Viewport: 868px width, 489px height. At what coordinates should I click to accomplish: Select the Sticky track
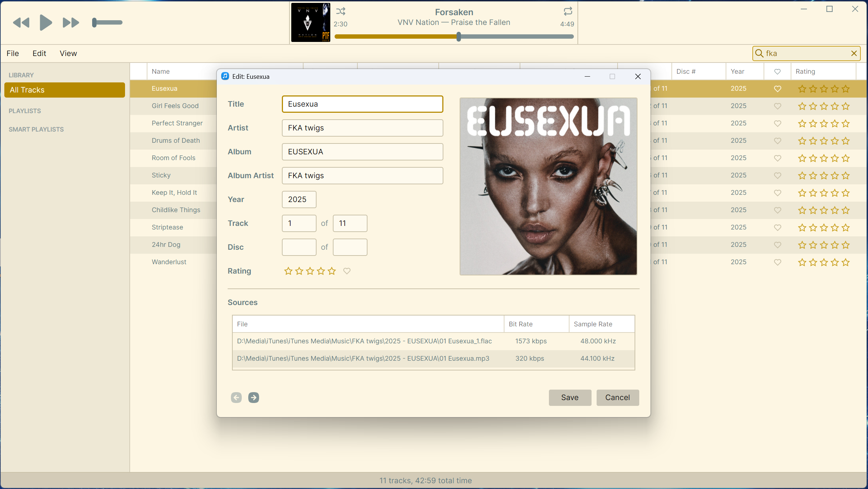point(161,175)
